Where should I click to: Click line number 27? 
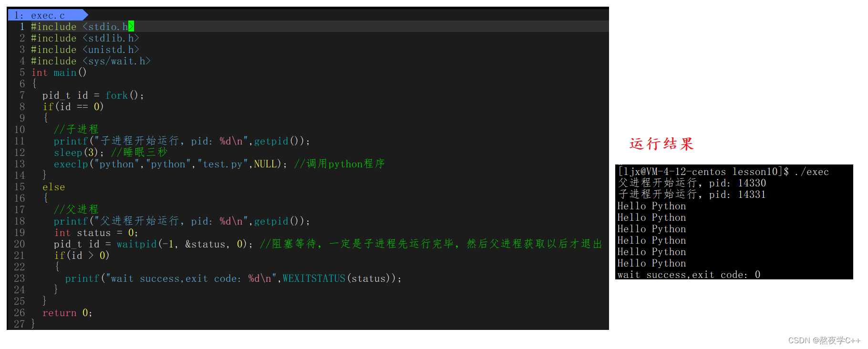[19, 324]
